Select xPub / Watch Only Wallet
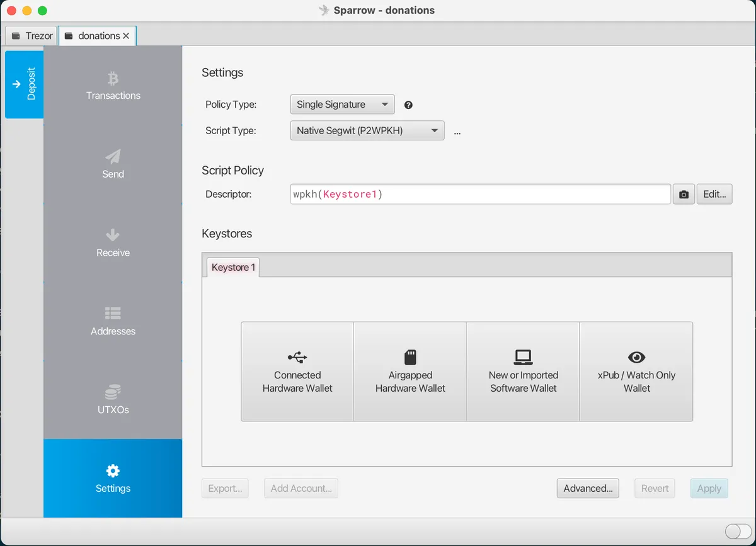This screenshot has height=546, width=756. pos(636,372)
